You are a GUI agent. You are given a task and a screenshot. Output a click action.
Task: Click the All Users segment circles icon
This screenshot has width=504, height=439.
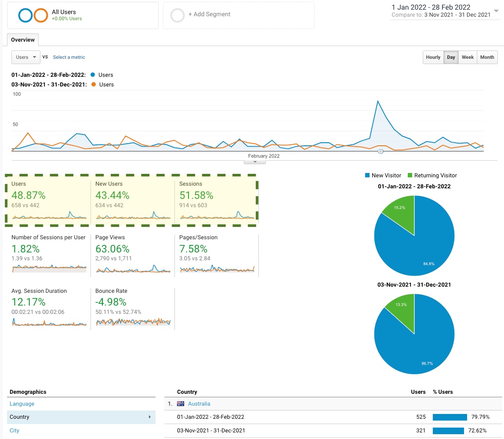click(33, 15)
